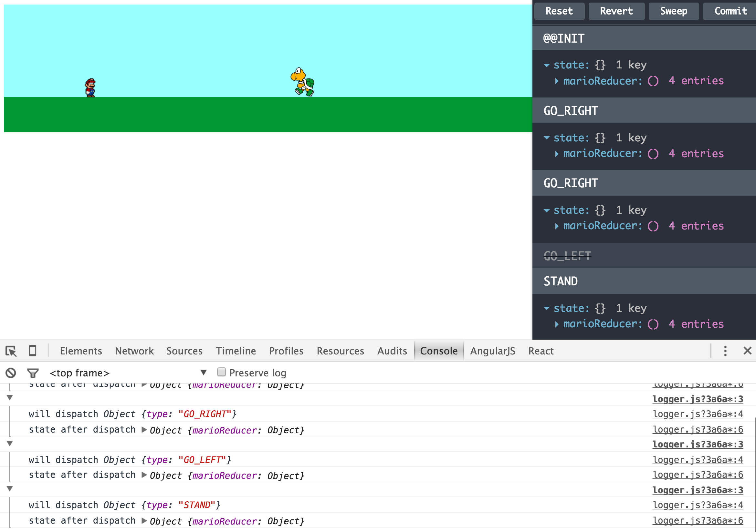Click the console filter funnel icon
756x532 pixels.
[x=33, y=373]
